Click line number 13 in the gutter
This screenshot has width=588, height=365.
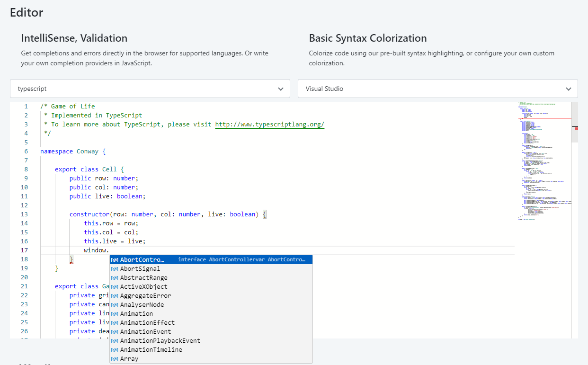[24, 214]
